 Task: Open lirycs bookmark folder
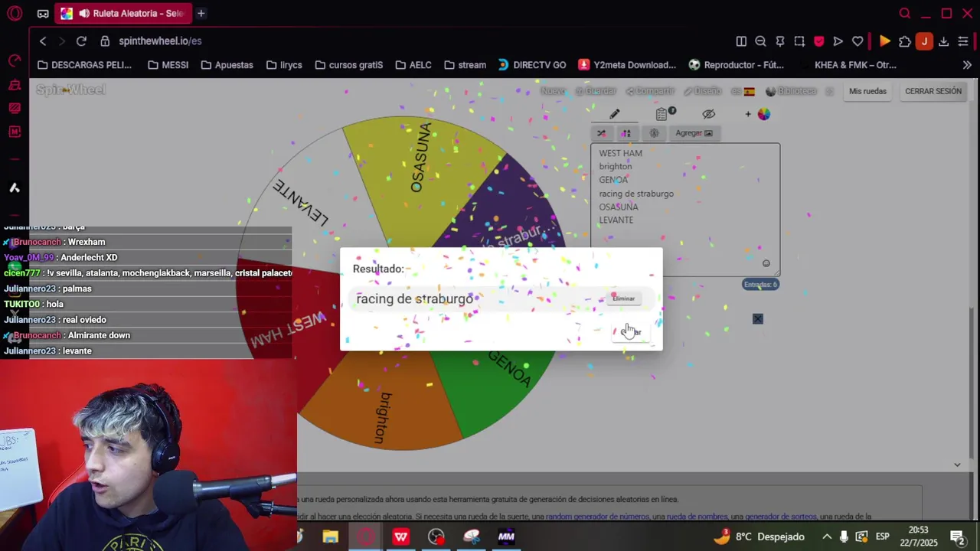(x=284, y=65)
